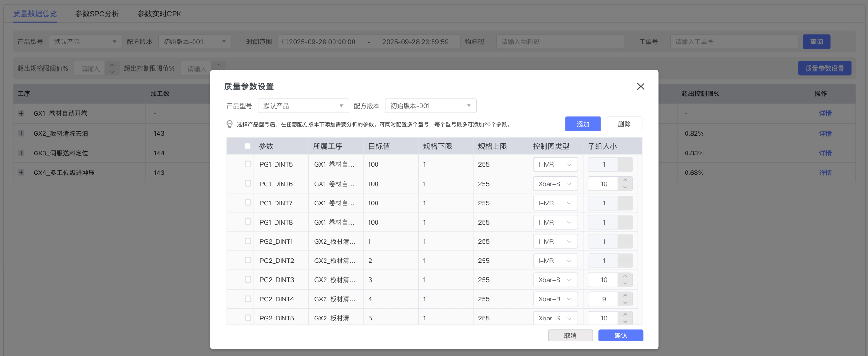Viewport: 868px width, 356px height.
Task: Click clock icon in time range field
Action: coord(285,42)
